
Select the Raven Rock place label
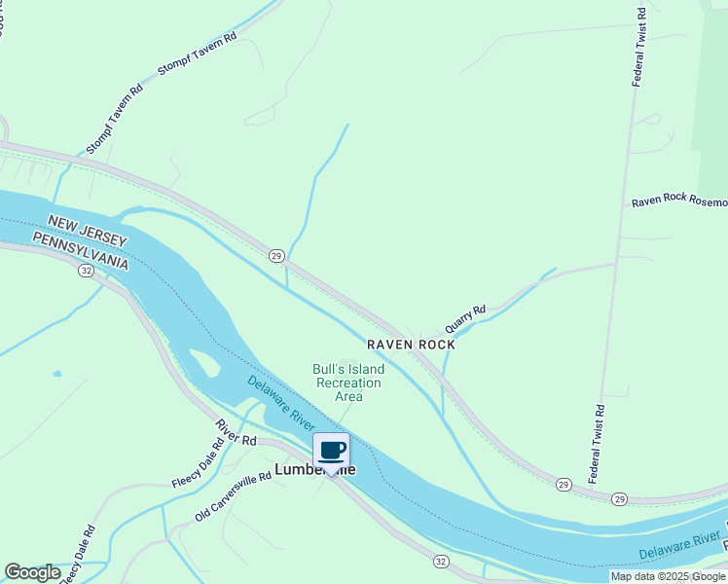(x=412, y=345)
